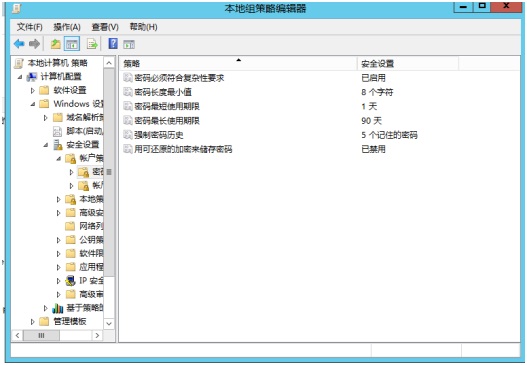The height and width of the screenshot is (365, 527).
Task: Open the 操作(A) menu
Action: pyautogui.click(x=67, y=27)
